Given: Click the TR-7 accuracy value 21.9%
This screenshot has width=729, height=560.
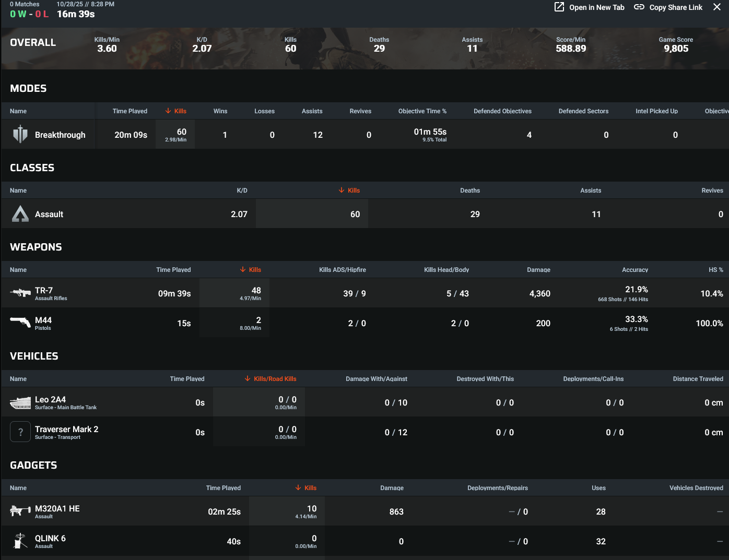Looking at the screenshot, I should (637, 289).
